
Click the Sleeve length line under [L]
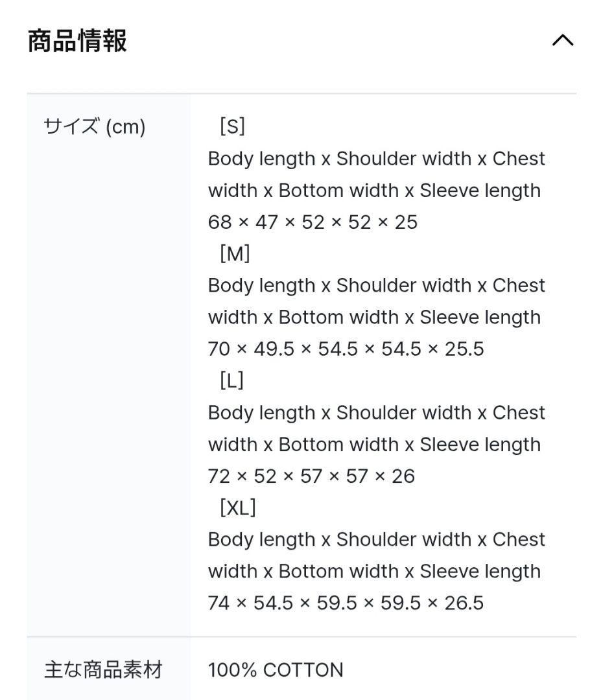coord(374,445)
